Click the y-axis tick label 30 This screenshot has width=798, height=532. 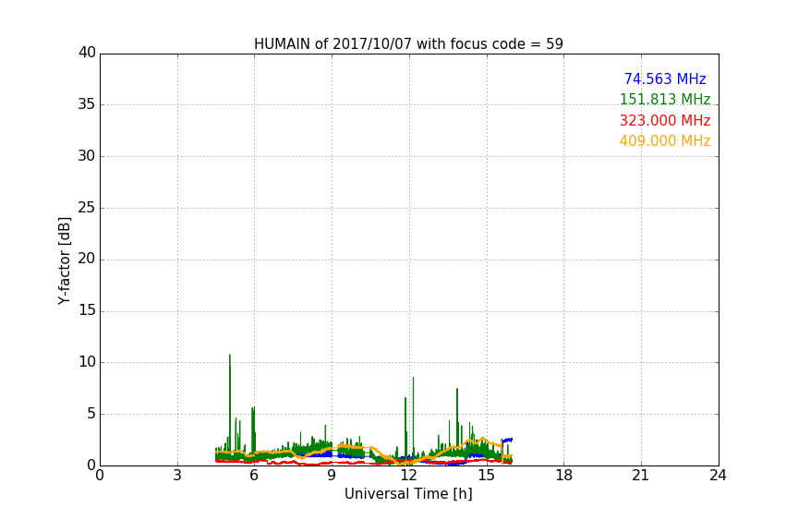point(87,156)
